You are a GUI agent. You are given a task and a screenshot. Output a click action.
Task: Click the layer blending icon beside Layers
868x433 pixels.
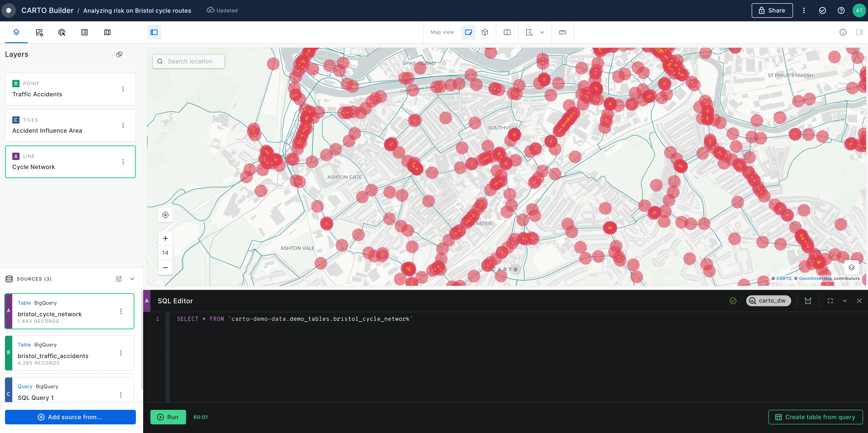coord(119,54)
